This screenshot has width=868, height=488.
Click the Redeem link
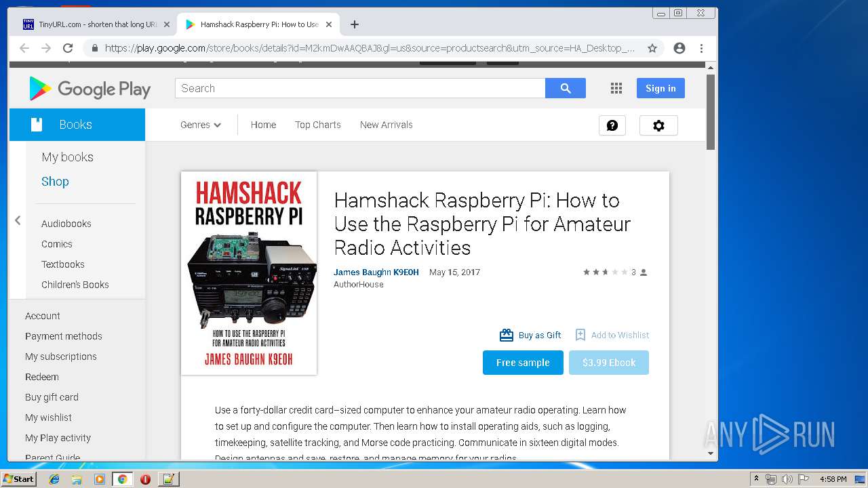coord(41,377)
